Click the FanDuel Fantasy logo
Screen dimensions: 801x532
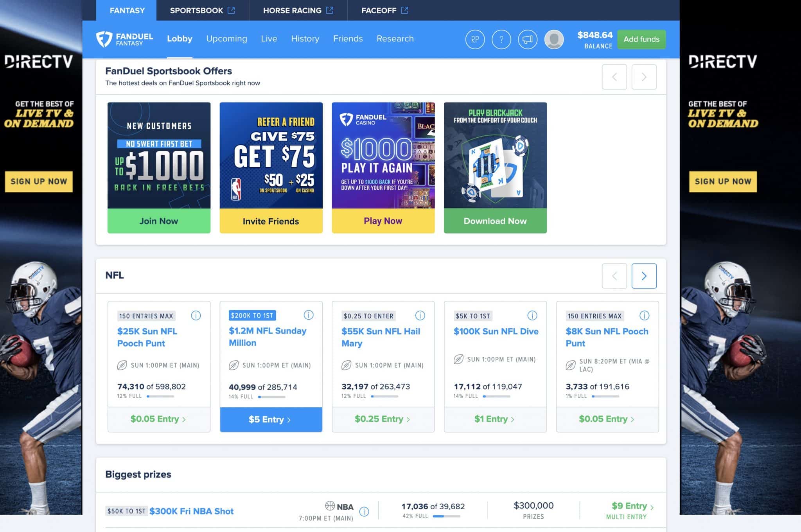pos(124,39)
